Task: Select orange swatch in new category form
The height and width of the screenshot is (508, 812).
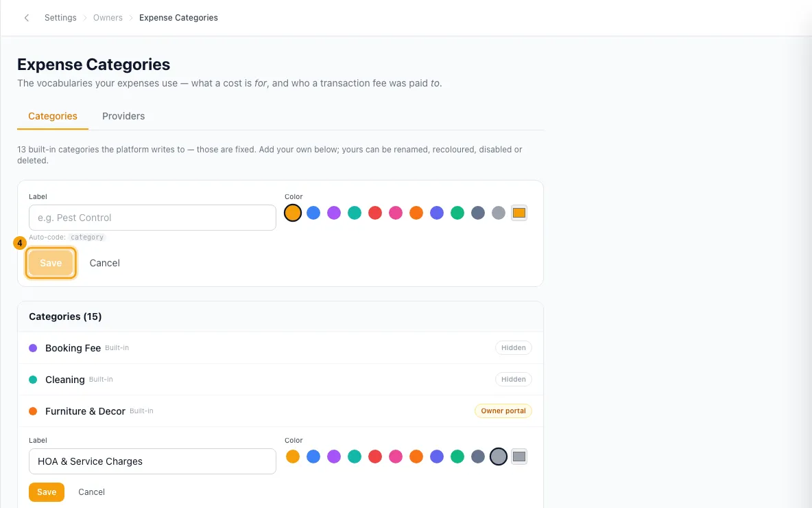Action: click(x=416, y=213)
